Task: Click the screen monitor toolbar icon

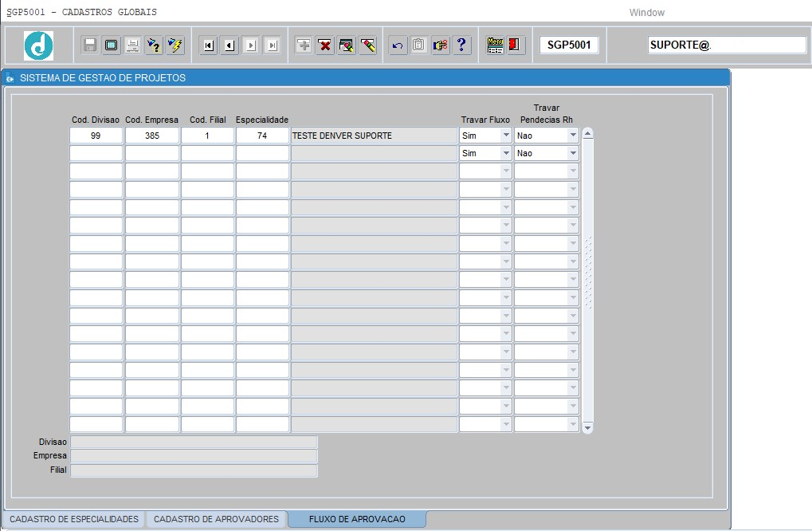Action: [x=111, y=45]
